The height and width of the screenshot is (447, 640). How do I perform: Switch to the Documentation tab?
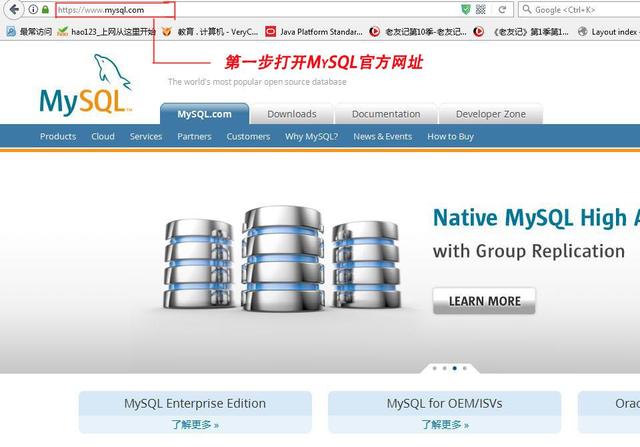pyautogui.click(x=386, y=114)
